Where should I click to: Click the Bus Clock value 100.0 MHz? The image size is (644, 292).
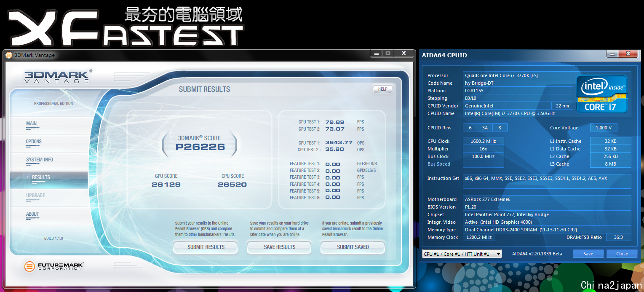coord(483,156)
